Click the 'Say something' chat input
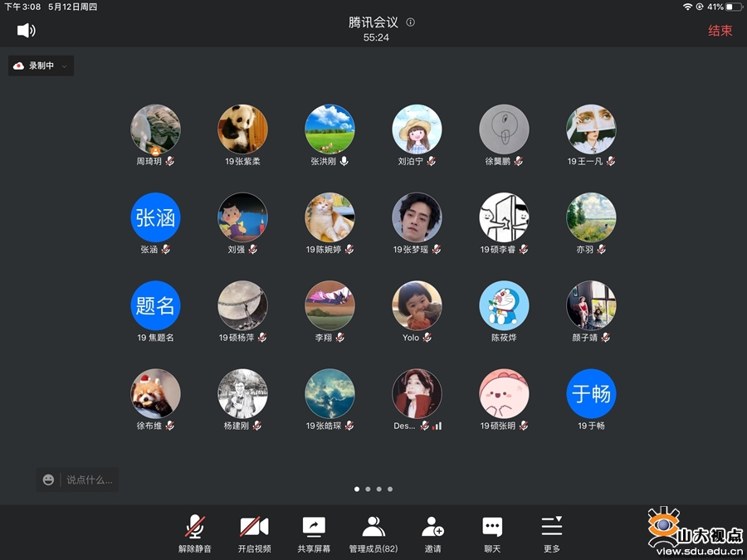The image size is (747, 560). click(90, 480)
